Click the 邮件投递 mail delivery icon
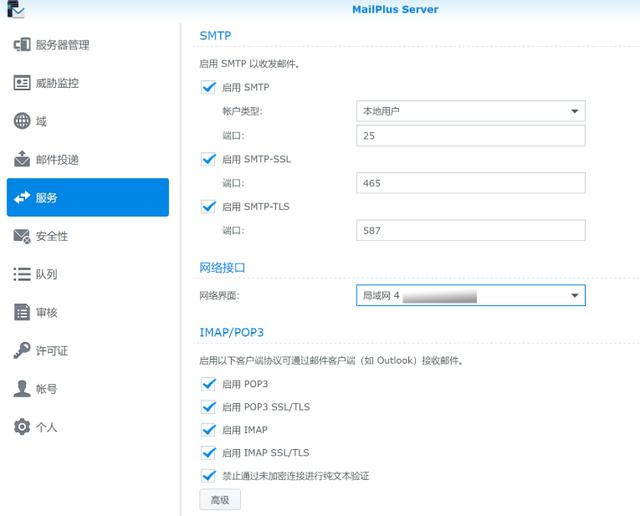Screen dimensions: 640x516 click(x=22, y=159)
